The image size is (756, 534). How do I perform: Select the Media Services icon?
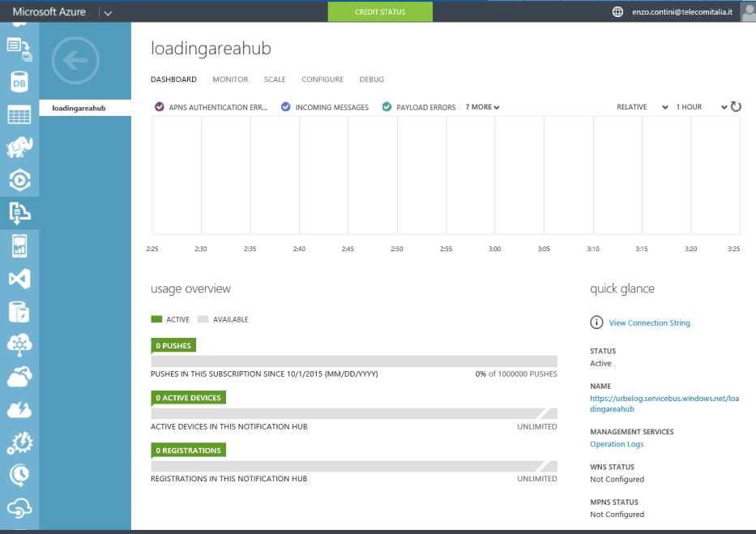tap(19, 180)
